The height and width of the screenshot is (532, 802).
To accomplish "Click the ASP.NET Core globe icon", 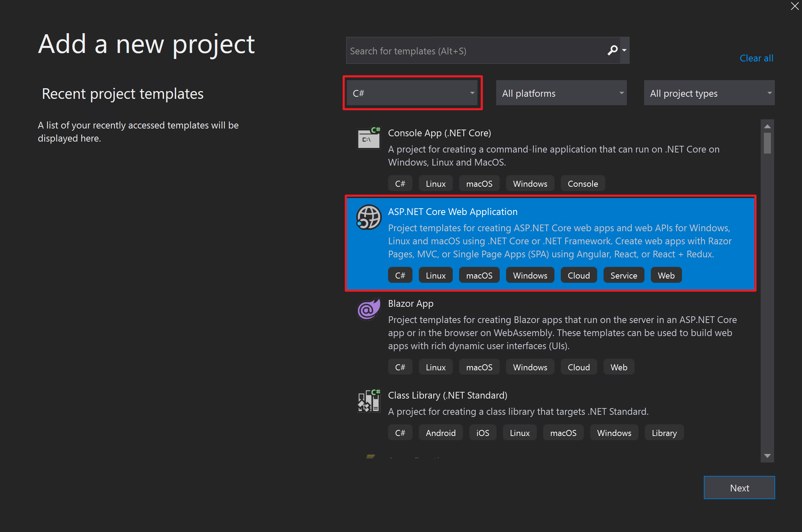I will pos(369,217).
